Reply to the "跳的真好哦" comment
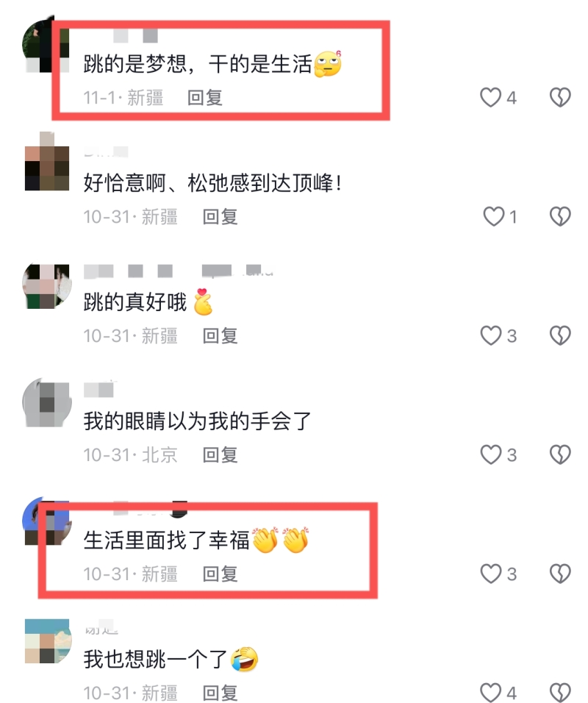 tap(220, 336)
